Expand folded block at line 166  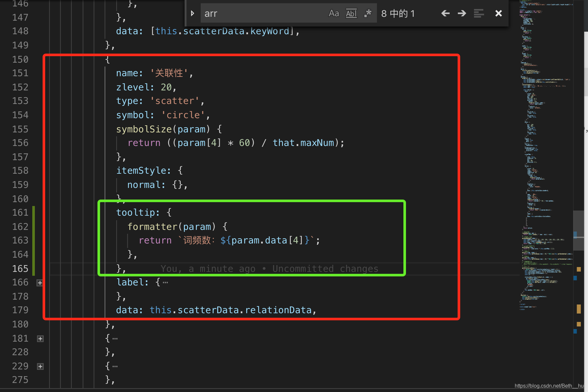coord(40,283)
